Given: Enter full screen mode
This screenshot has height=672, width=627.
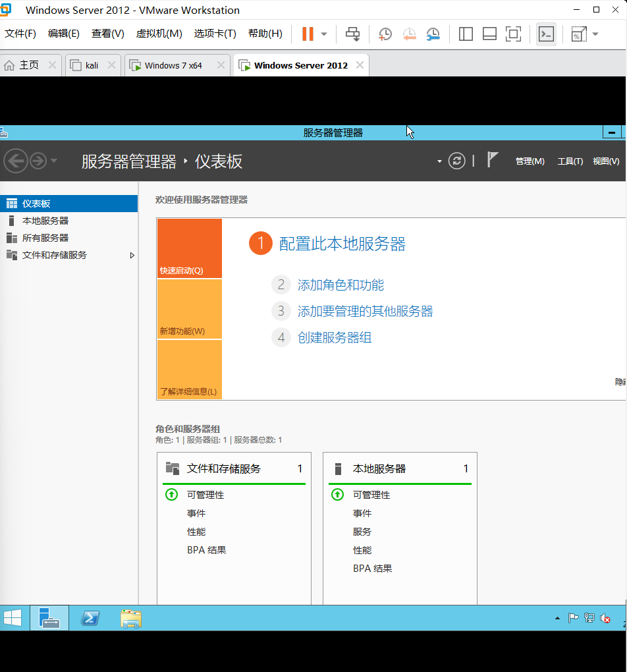Looking at the screenshot, I should click(x=514, y=34).
